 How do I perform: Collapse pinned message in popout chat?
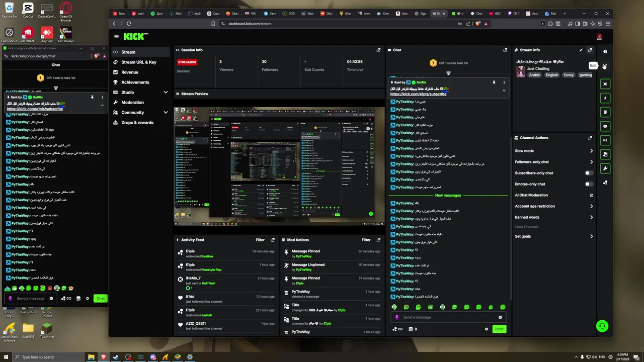point(102,105)
